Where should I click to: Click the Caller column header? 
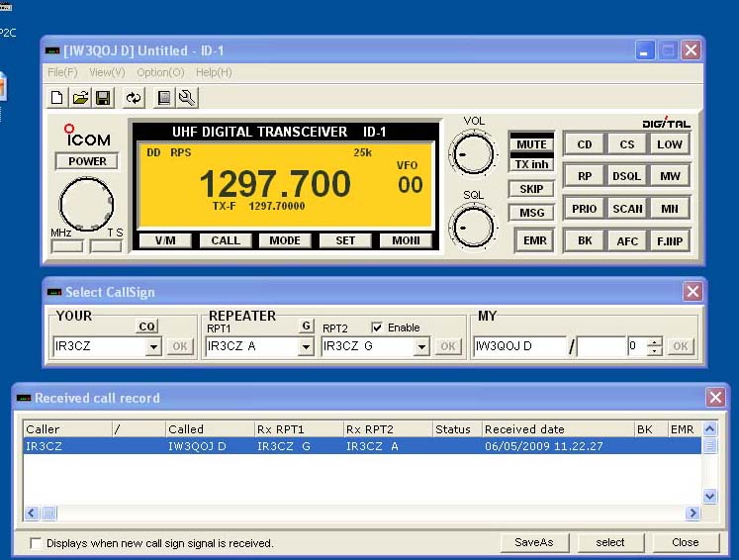tap(67, 429)
